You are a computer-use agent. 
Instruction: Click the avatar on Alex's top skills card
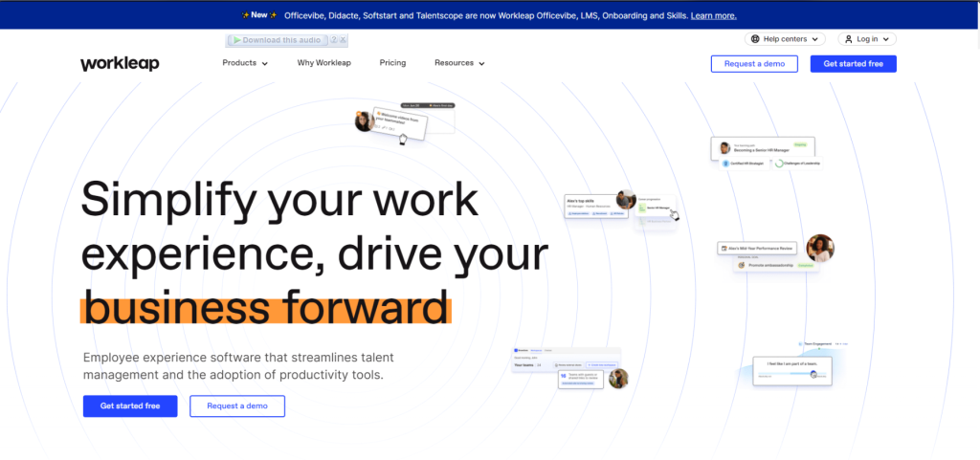[x=626, y=200]
